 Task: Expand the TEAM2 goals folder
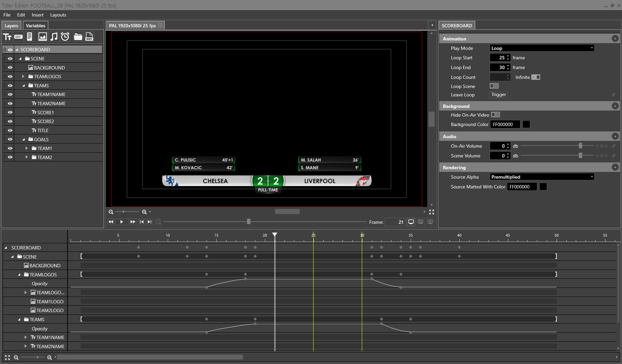tap(27, 157)
